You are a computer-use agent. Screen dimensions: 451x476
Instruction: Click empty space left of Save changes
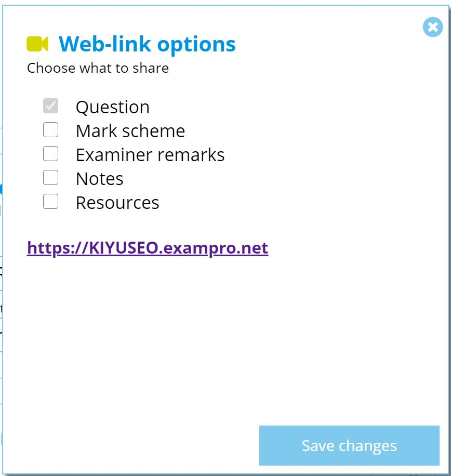click(x=135, y=445)
